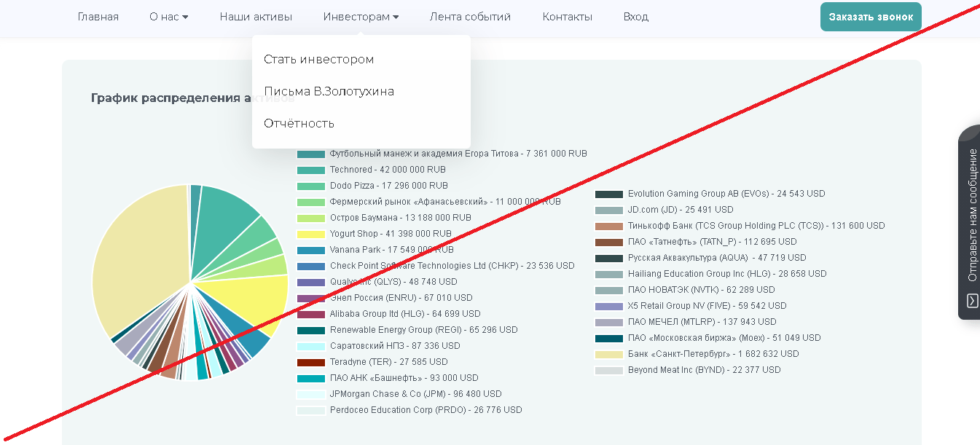Toggle Renewable Energy Group legend swatch
The height and width of the screenshot is (445, 980).
(311, 330)
